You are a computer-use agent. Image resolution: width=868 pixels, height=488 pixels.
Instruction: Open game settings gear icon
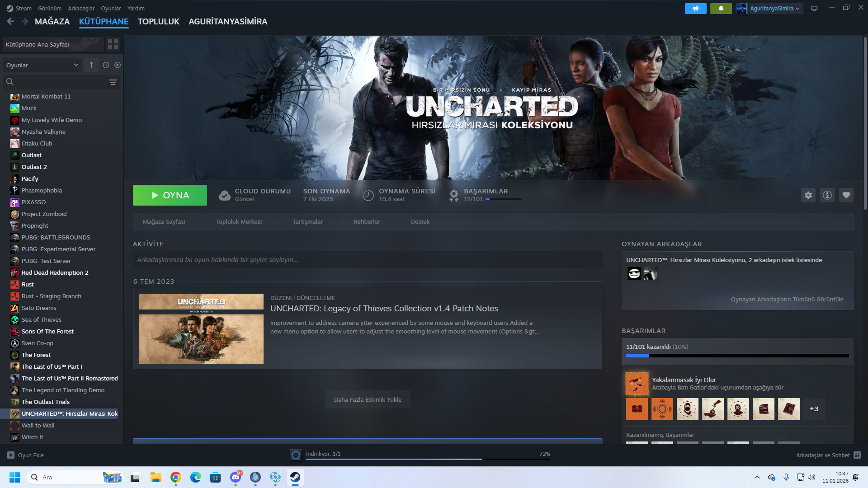pos(808,195)
